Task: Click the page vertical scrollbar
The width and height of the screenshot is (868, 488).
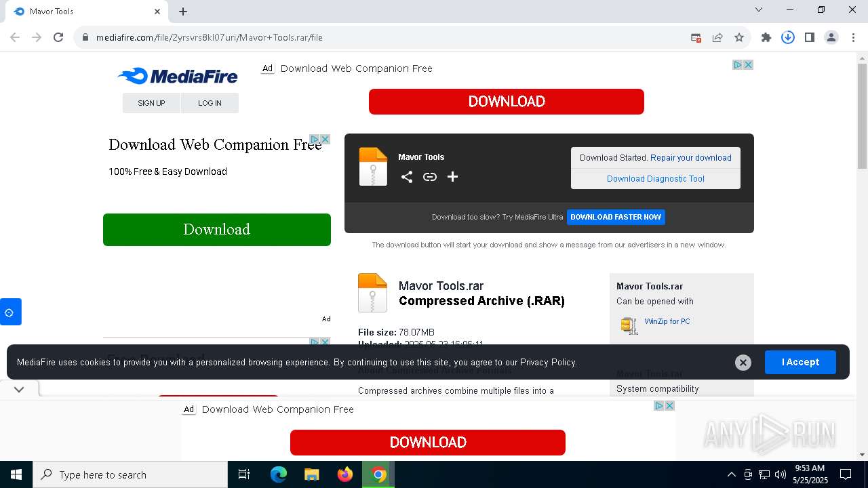Action: [862, 115]
